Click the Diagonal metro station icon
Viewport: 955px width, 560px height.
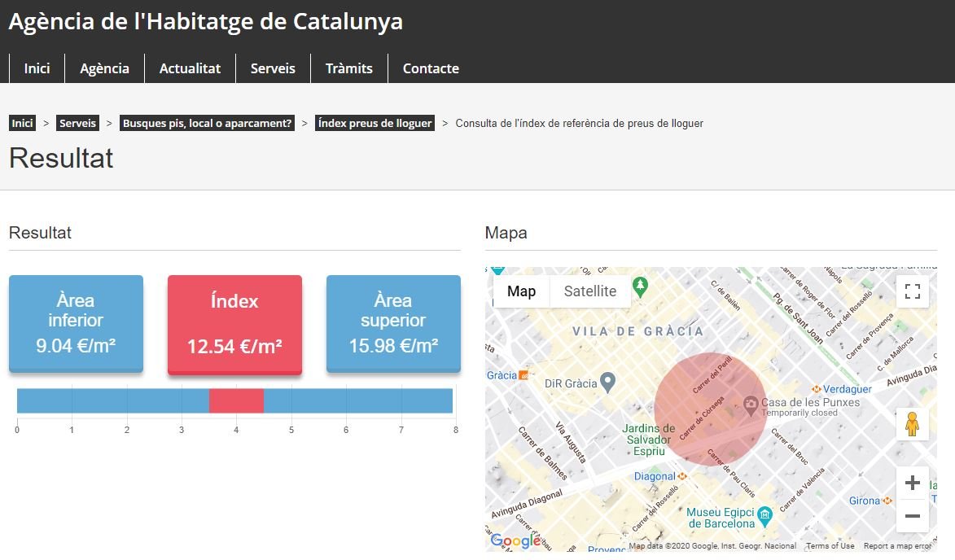coord(682,476)
